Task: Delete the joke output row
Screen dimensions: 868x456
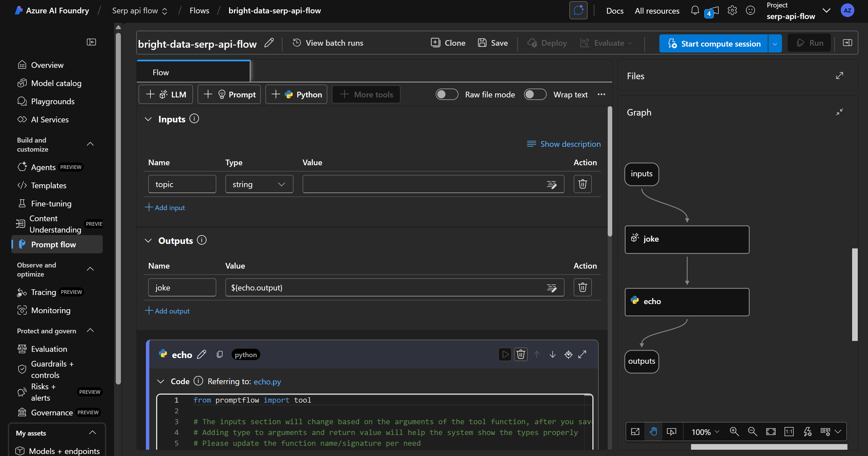Action: point(582,287)
